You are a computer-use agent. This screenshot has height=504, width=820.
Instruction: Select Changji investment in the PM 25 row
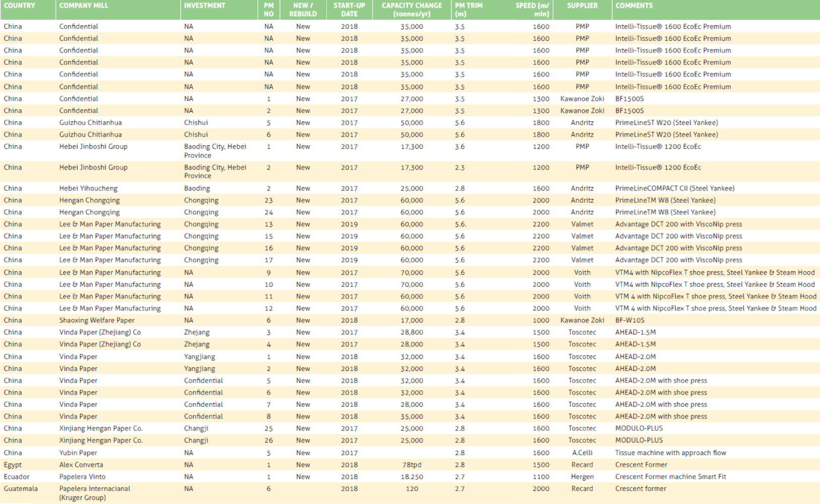196,429
